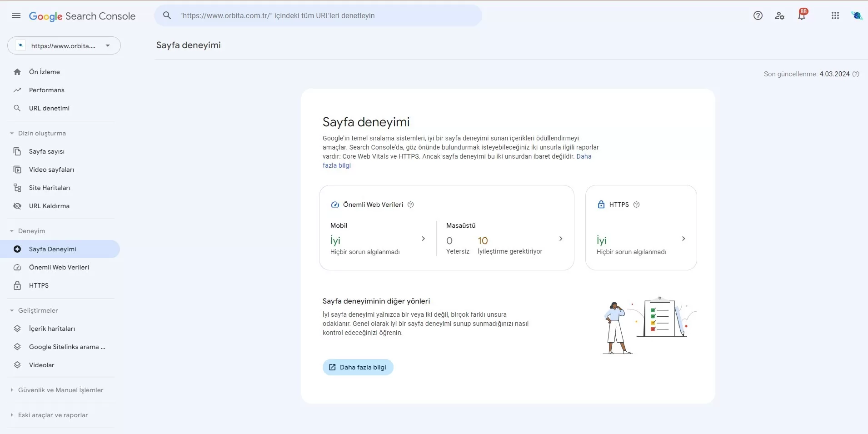Click the Sayfa sayısı pages icon
The width and height of the screenshot is (868, 434).
[17, 151]
